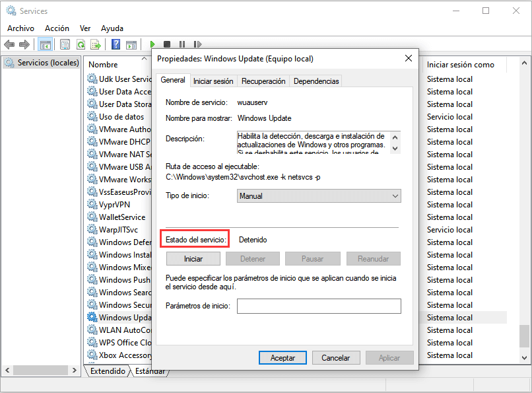This screenshot has height=393, width=532.
Task: Click the Parámetros de inicio input field
Action: click(319, 306)
